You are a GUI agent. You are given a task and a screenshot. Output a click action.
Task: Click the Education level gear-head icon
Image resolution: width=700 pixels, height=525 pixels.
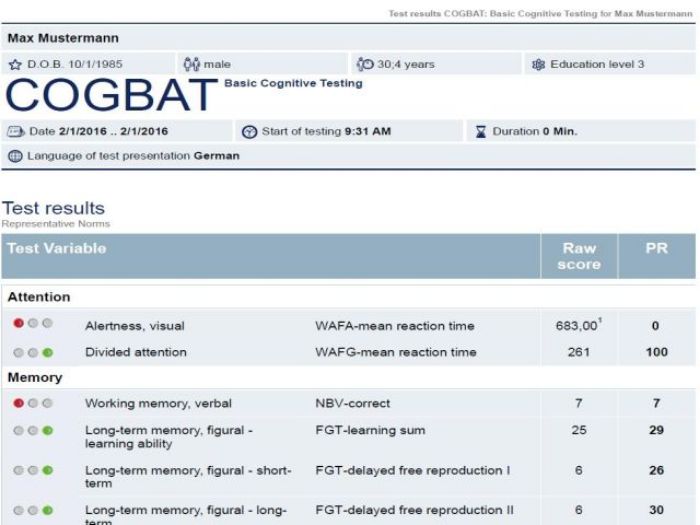pos(538,64)
